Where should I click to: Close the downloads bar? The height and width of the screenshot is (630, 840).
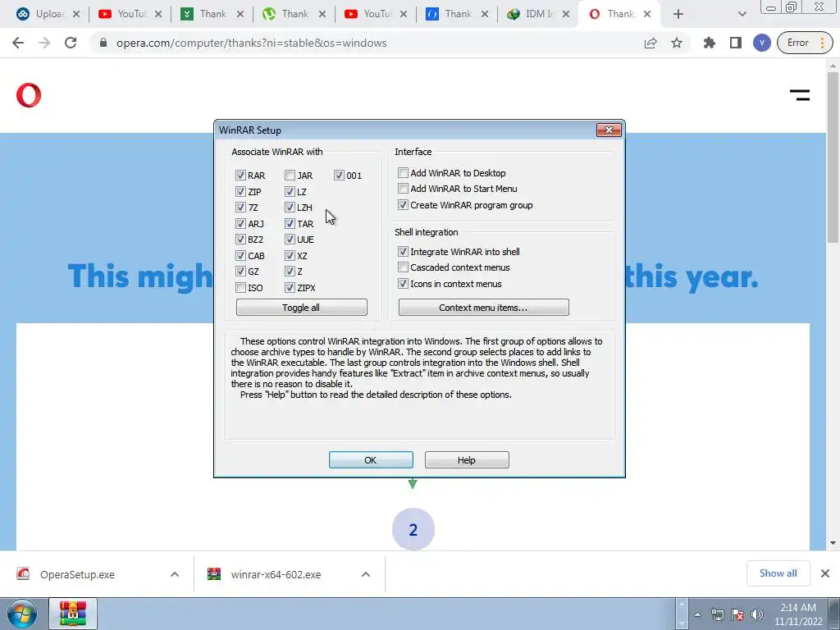point(825,573)
